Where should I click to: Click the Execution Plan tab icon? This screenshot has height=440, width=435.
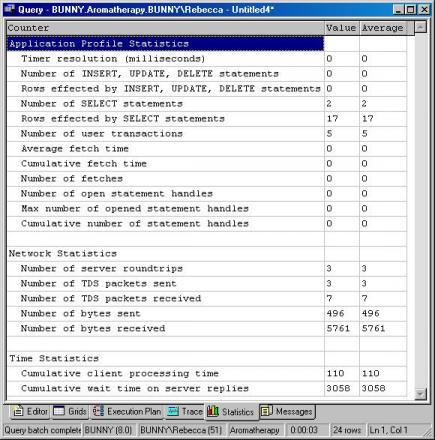[x=98, y=411]
